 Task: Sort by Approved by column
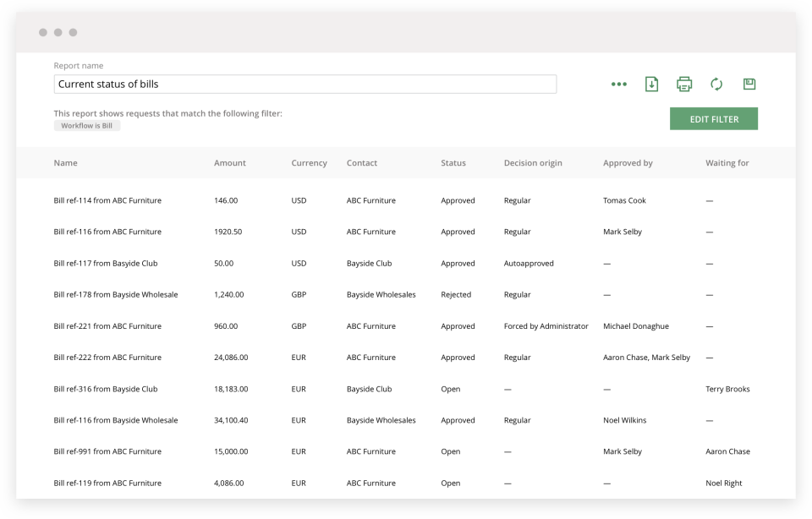628,162
